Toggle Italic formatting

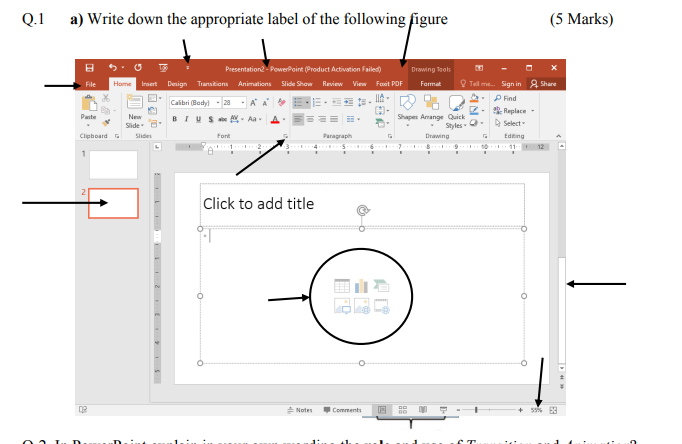[186, 119]
